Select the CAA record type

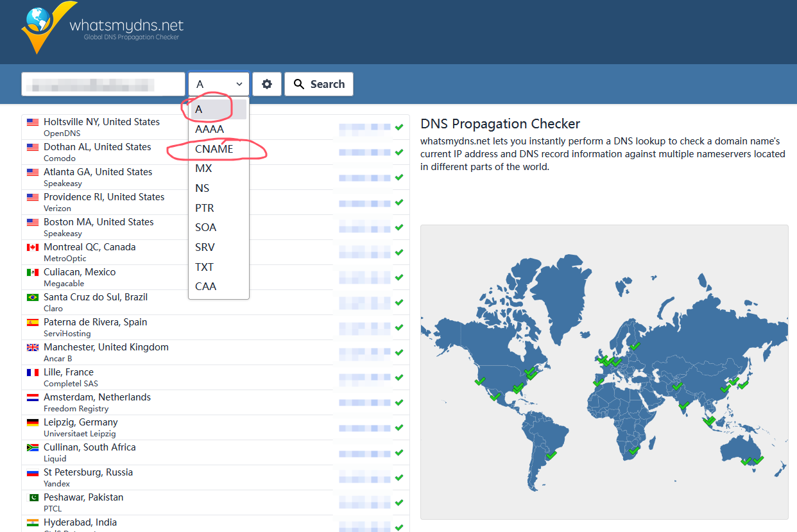point(205,286)
